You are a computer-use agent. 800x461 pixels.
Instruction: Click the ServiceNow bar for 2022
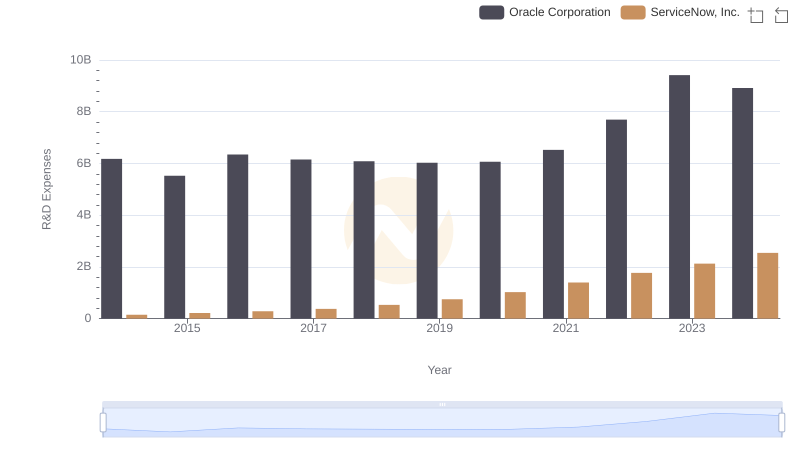pyautogui.click(x=641, y=296)
